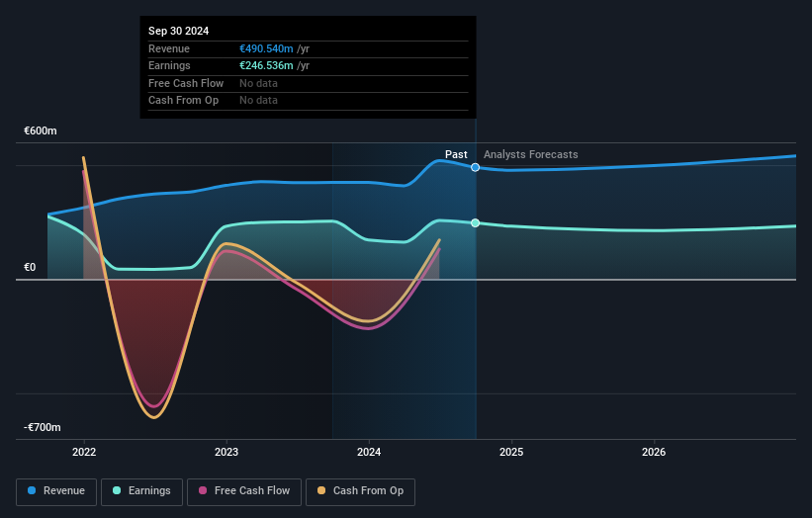Click the 2025 x-axis label
The image size is (812, 518).
pos(511,453)
